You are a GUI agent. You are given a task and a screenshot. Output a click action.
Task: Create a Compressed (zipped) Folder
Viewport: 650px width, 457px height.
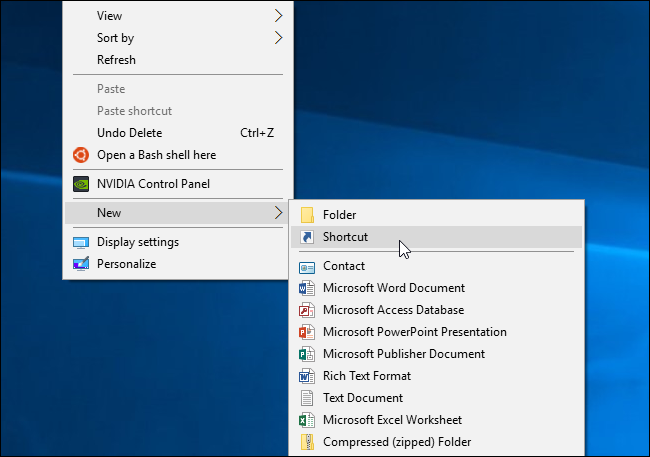click(437, 442)
